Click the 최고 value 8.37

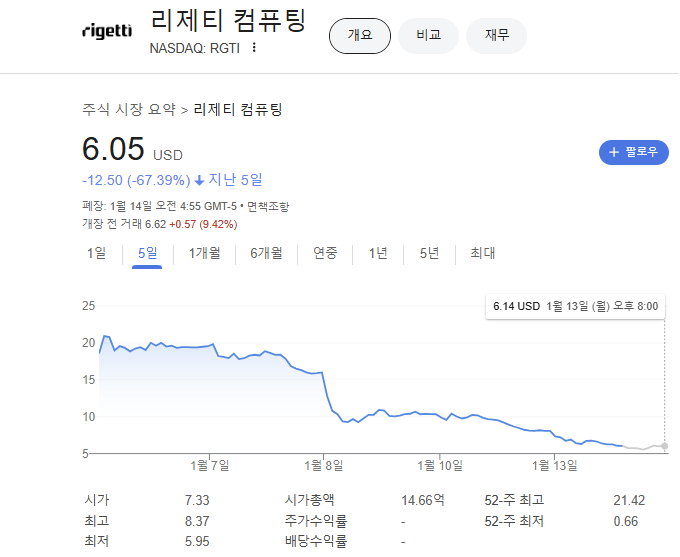tap(197, 521)
